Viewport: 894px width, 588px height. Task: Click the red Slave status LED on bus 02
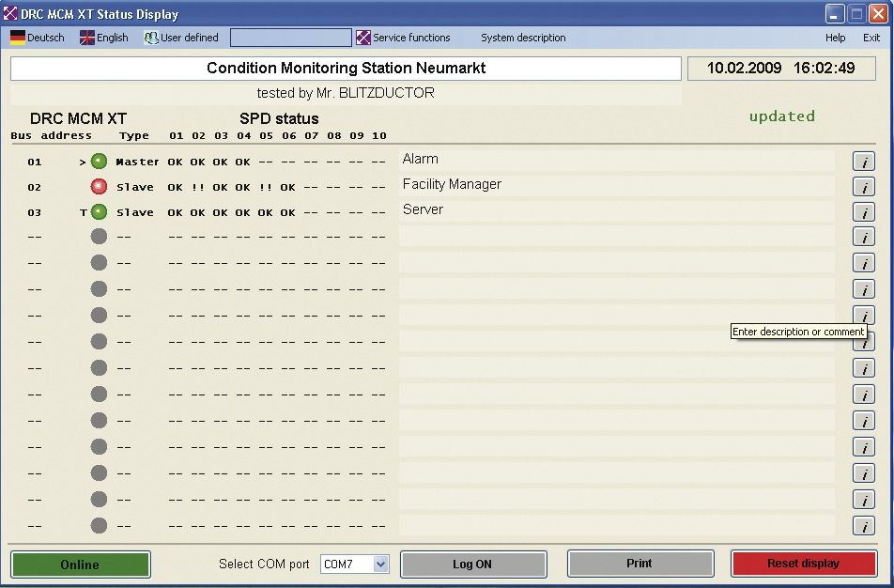point(99,186)
